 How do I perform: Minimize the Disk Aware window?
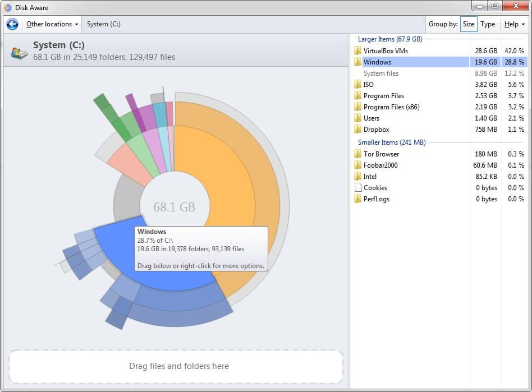[479, 6]
